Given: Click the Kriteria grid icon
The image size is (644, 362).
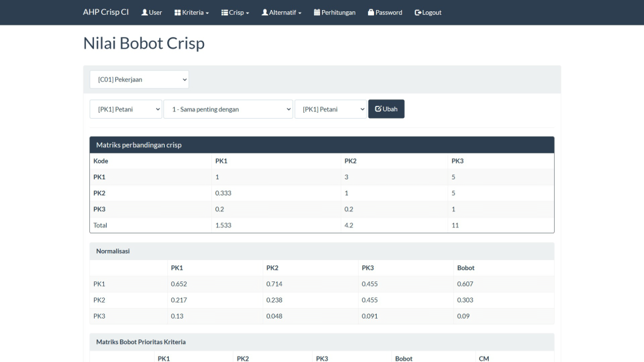Looking at the screenshot, I should click(177, 13).
